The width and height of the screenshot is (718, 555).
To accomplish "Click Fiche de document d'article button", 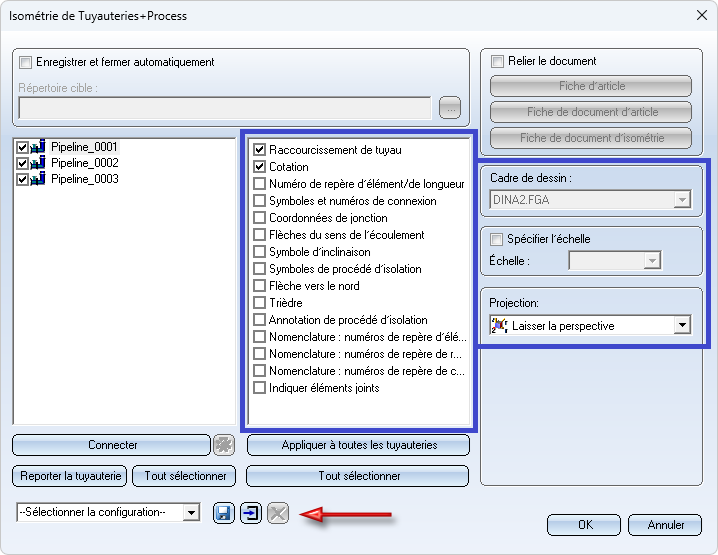I will [x=591, y=112].
